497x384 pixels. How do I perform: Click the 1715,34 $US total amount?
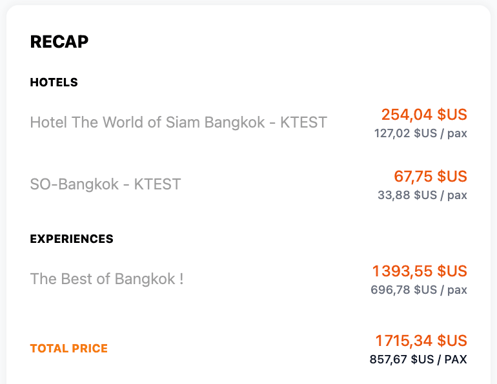[x=421, y=341]
